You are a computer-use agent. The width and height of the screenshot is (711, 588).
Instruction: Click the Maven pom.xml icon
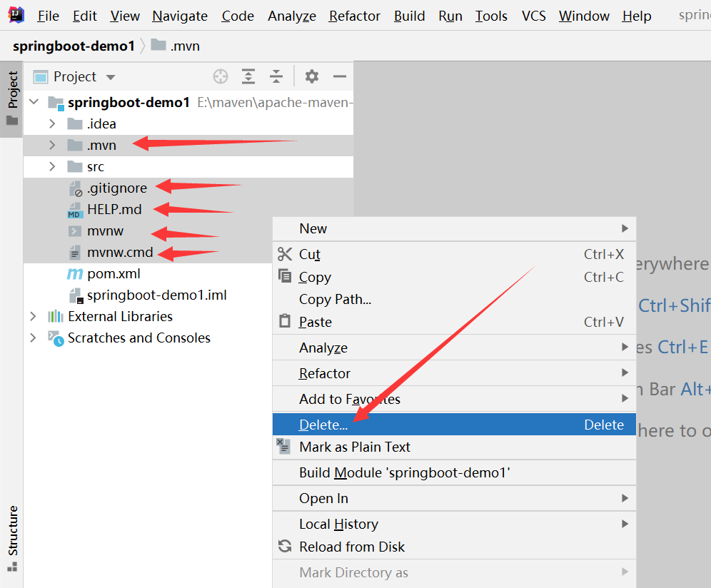coord(75,274)
